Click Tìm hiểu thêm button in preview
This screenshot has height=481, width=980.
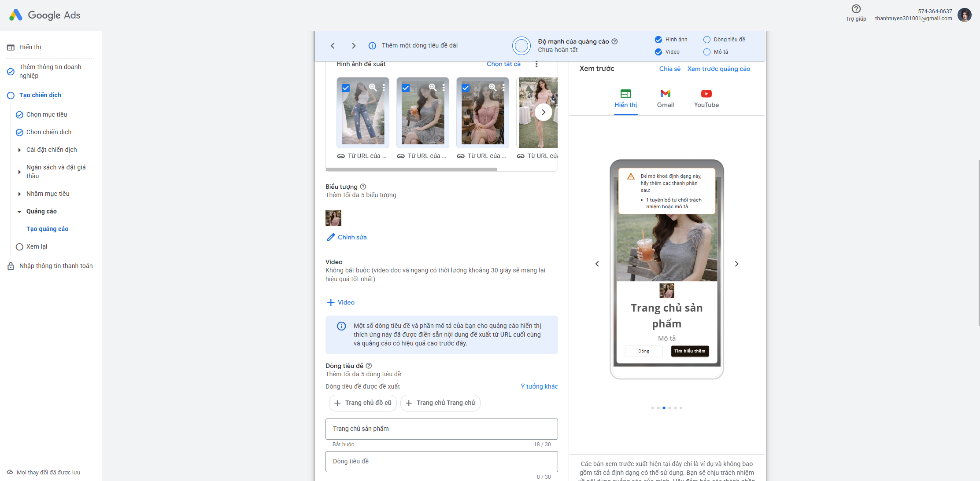(x=690, y=351)
